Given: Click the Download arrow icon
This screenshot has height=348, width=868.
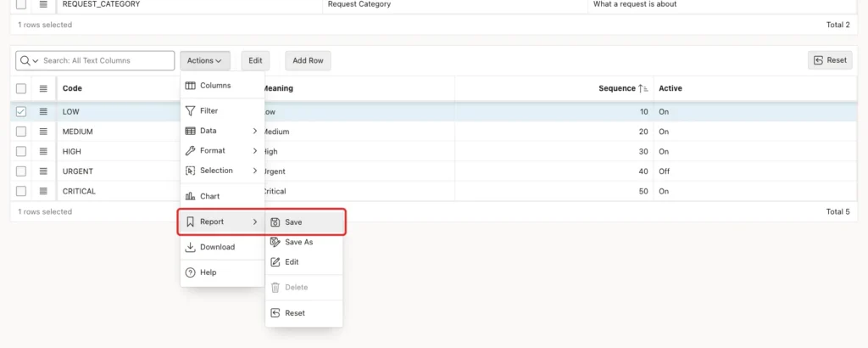Looking at the screenshot, I should pos(190,247).
